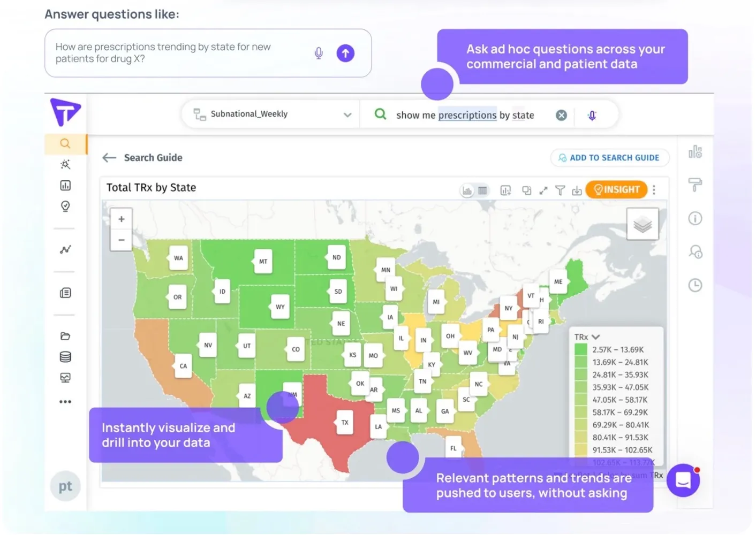
Task: Click the 'Total TRx by State' chart title
Action: [x=151, y=188]
